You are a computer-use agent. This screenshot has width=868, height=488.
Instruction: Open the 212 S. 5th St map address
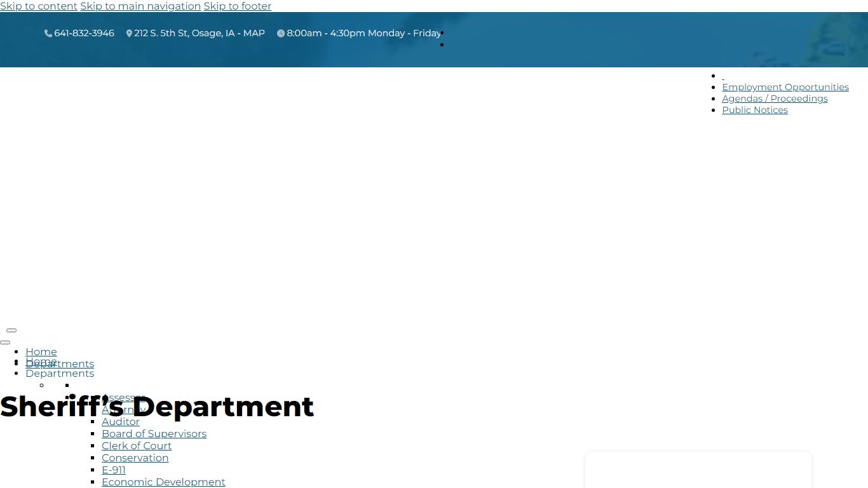[x=199, y=33]
